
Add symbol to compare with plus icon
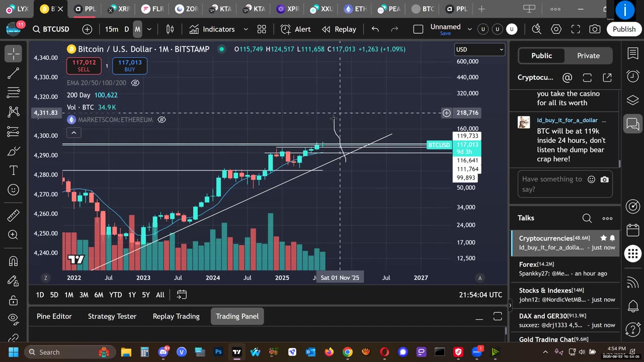(87, 29)
